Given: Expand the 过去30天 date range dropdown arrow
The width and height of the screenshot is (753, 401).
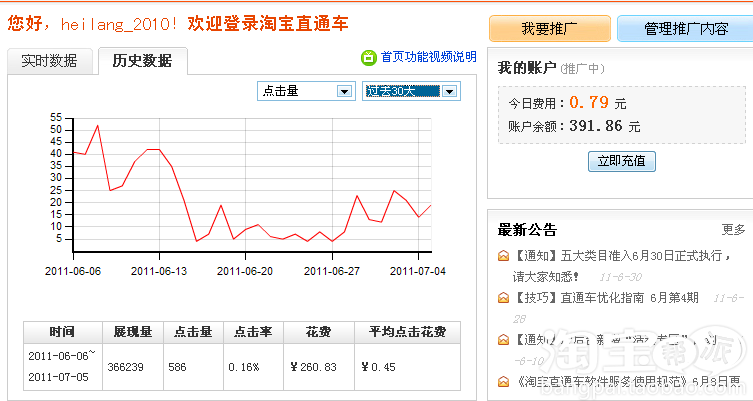Looking at the screenshot, I should 449,91.
